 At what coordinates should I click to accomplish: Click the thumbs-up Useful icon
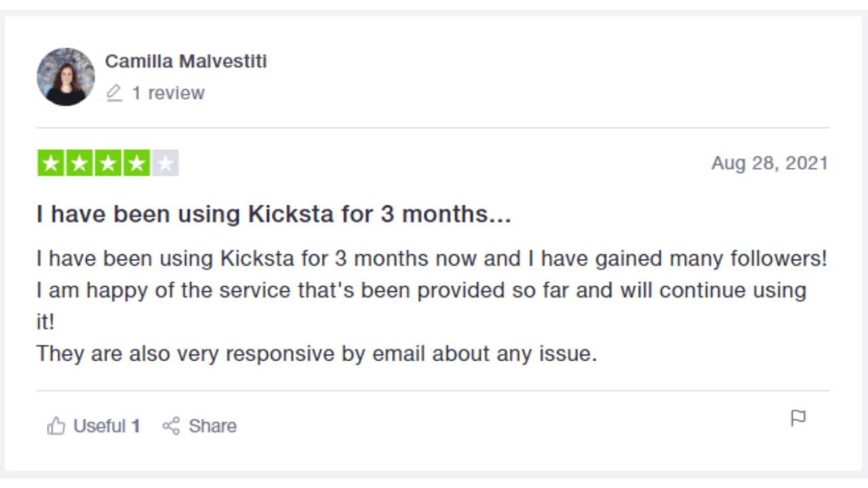(56, 426)
